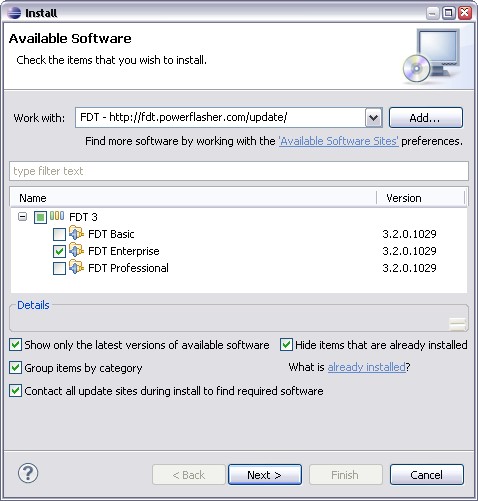Click the Version column header
This screenshot has height=501, width=478.
[421, 198]
